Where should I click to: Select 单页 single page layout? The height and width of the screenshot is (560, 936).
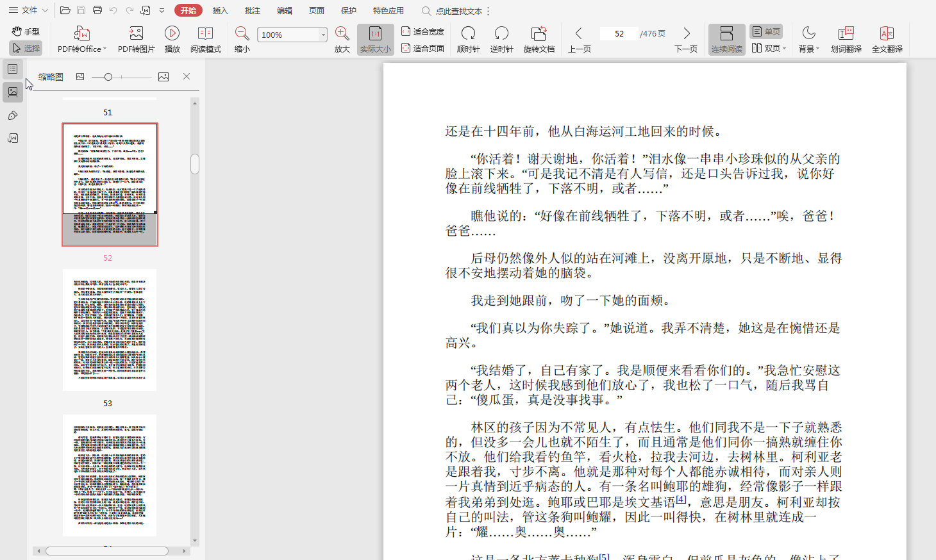[x=766, y=31]
